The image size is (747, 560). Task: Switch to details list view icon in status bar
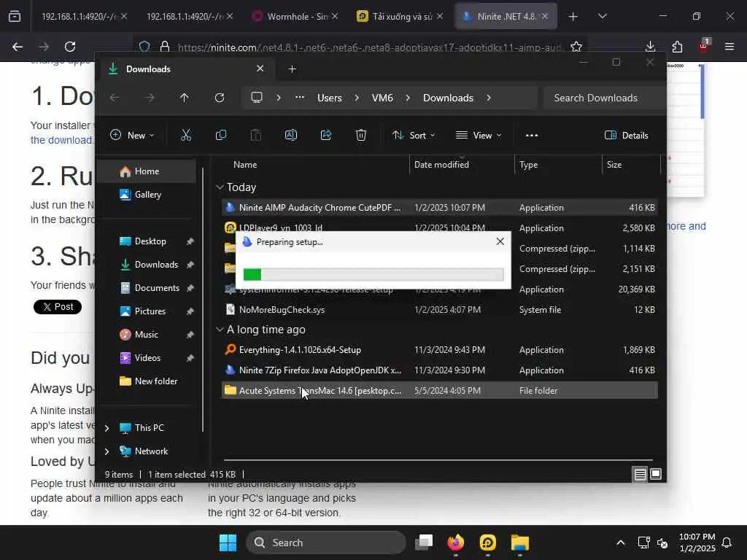(x=640, y=474)
